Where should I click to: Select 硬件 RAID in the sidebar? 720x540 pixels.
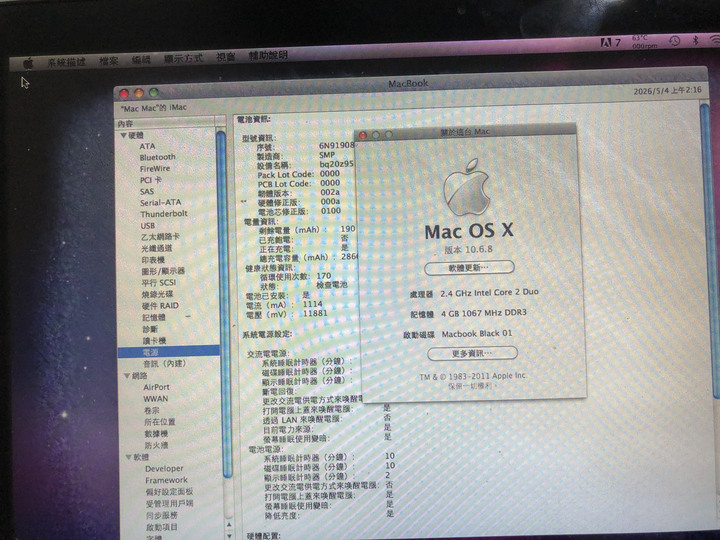pos(160,305)
